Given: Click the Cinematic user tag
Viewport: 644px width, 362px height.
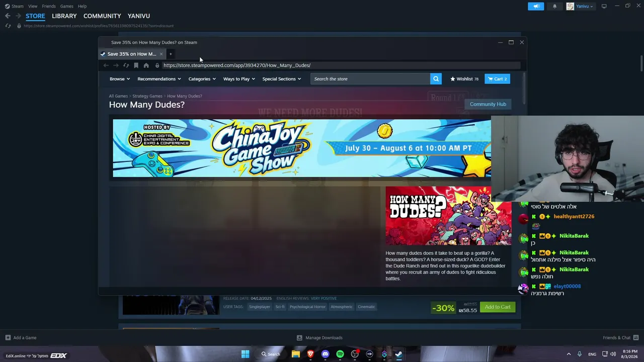Looking at the screenshot, I should (367, 307).
